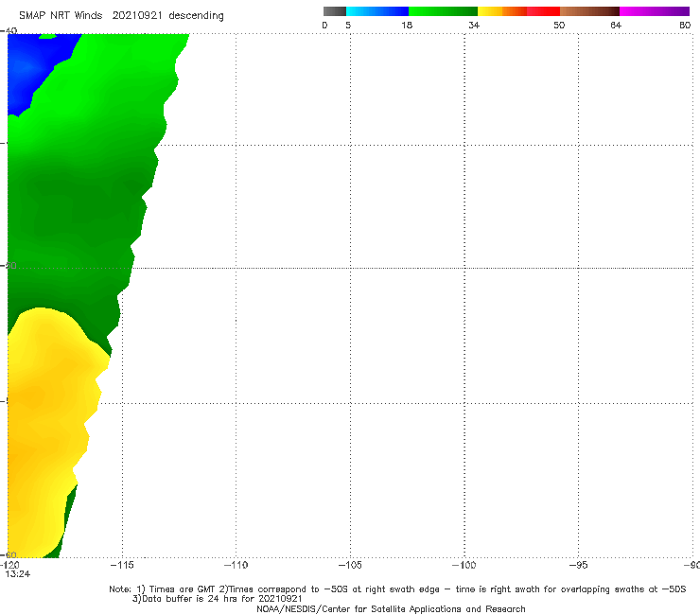This screenshot has height=615, width=700.
Task: Click the yellow-orange segment of the color bar
Action: tap(502, 11)
